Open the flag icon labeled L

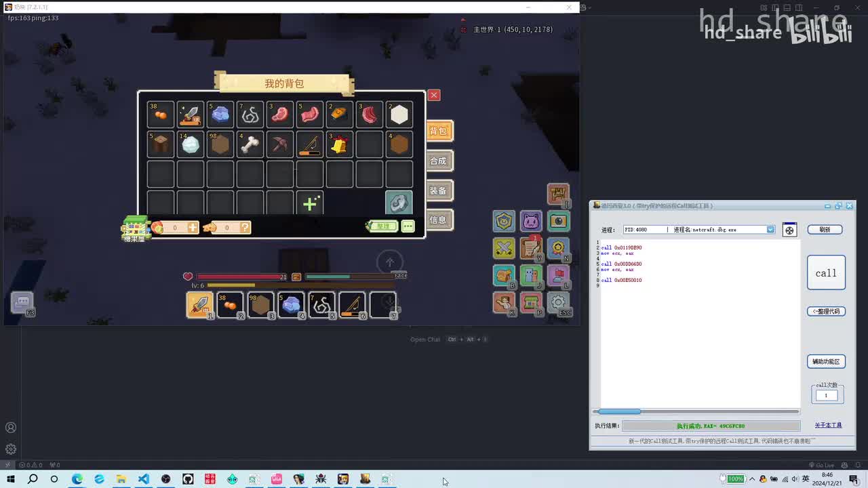[558, 275]
